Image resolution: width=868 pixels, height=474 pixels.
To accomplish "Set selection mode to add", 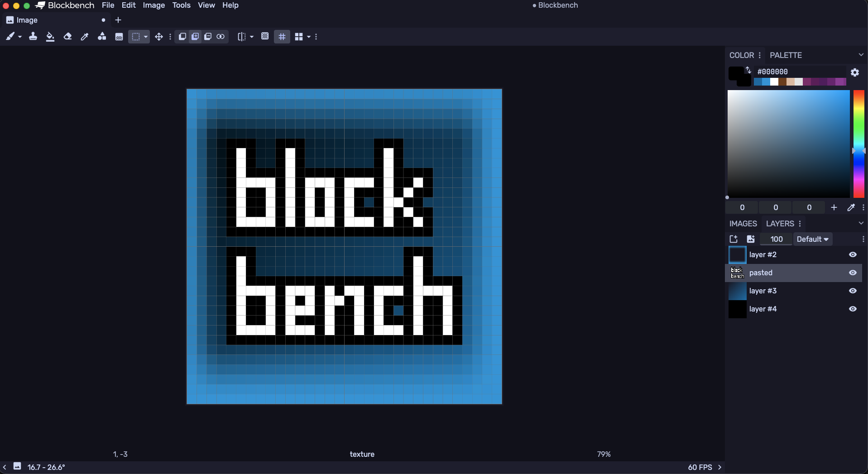I will click(195, 37).
